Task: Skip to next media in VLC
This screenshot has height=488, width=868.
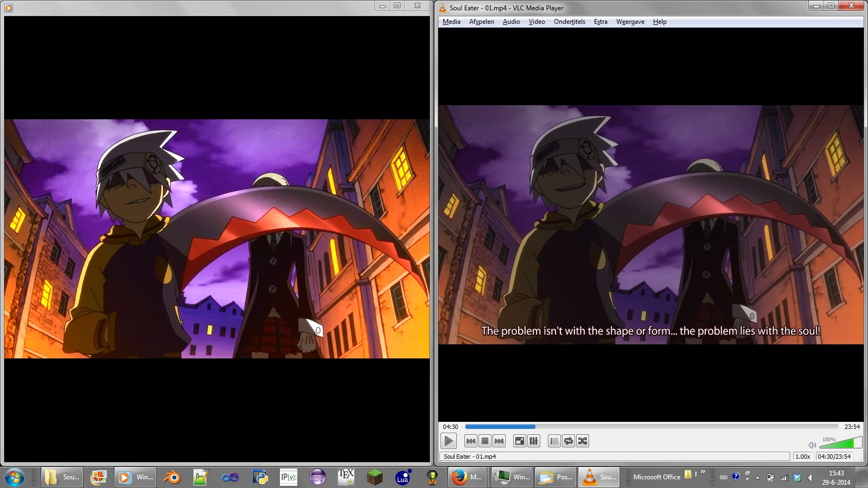Action: tap(499, 441)
